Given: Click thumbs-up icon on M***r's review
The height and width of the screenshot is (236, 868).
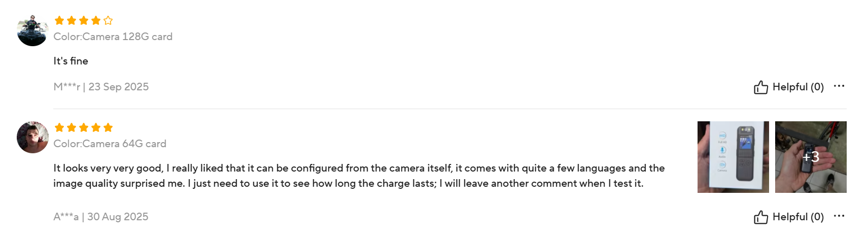Looking at the screenshot, I should (x=760, y=87).
